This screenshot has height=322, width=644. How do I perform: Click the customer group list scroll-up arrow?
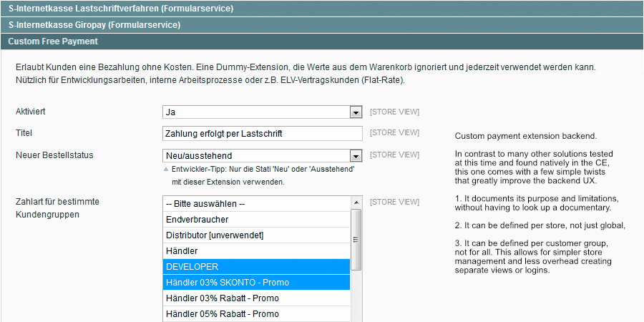356,203
